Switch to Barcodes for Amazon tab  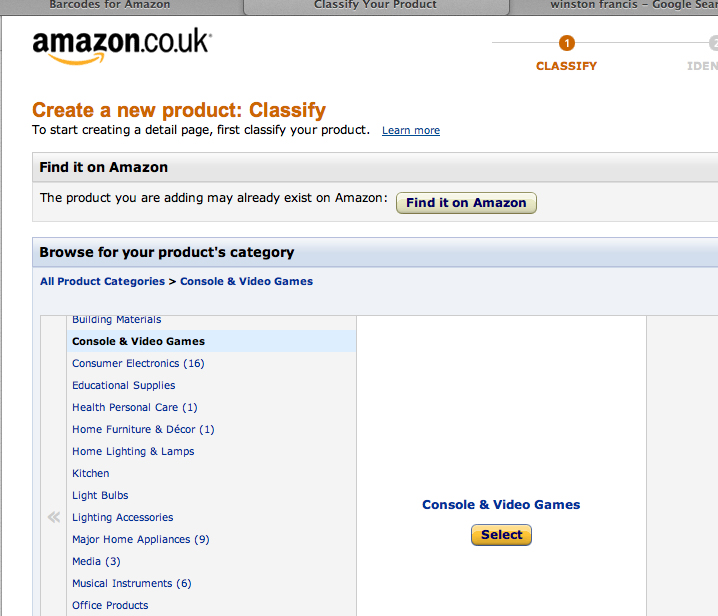110,5
